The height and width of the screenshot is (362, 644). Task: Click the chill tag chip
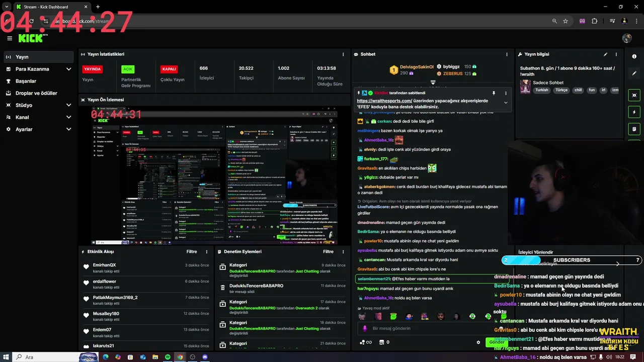coord(578,90)
